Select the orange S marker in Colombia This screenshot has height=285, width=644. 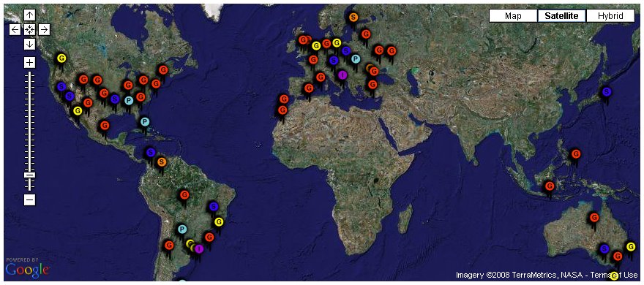[162, 162]
